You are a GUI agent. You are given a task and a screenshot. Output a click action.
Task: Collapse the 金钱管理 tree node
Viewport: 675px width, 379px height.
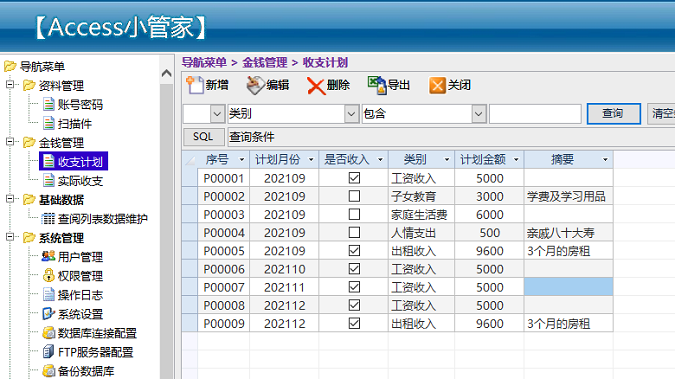tap(9, 142)
